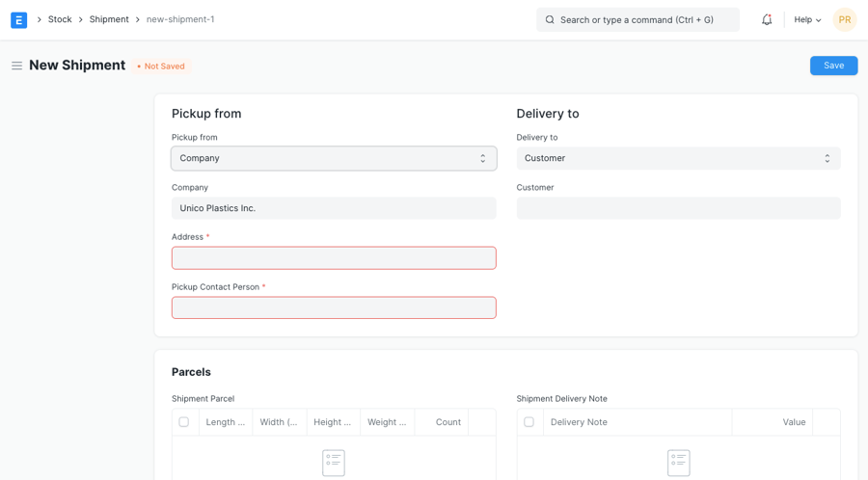Image resolution: width=868 pixels, height=480 pixels.
Task: Toggle the sidebar hamburger menu
Action: [x=16, y=66]
